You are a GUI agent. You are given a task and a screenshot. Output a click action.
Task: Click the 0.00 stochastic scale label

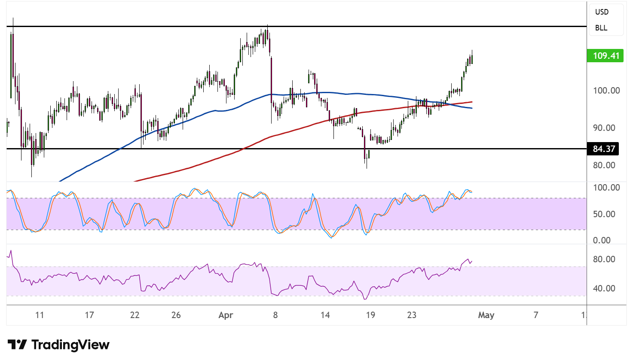pos(602,240)
